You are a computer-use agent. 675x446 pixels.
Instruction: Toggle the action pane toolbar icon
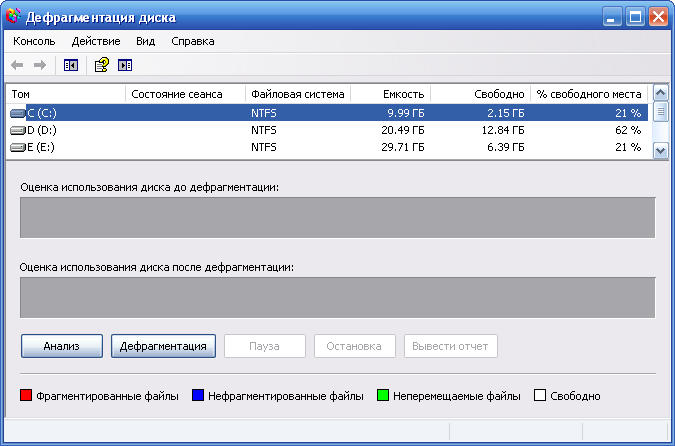point(125,65)
